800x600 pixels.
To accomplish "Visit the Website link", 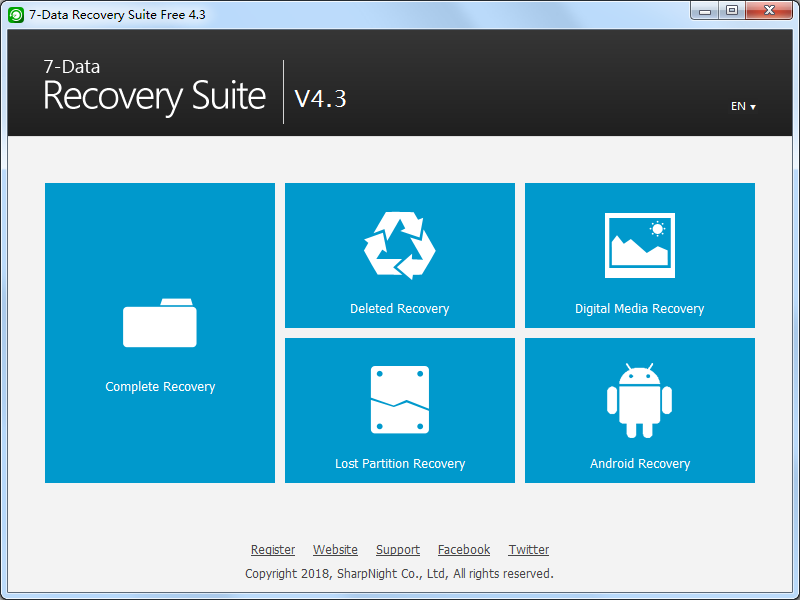I will click(335, 550).
